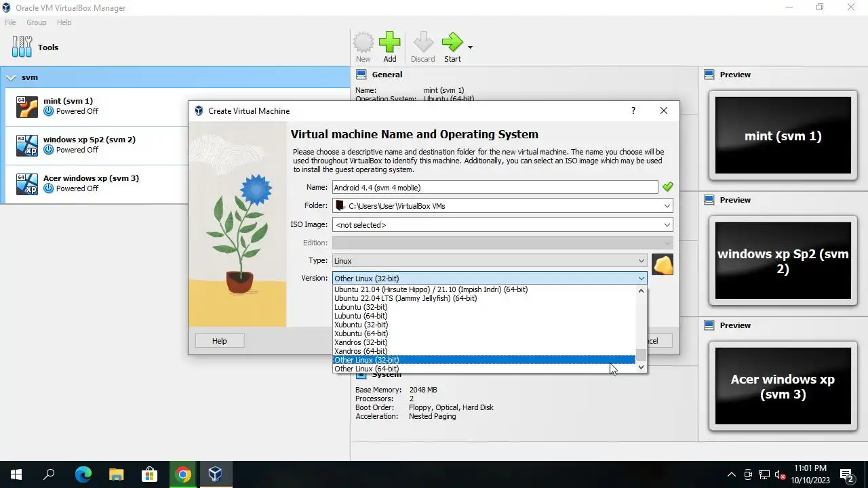Image resolution: width=868 pixels, height=488 pixels.
Task: Open File Explorer from the taskbar
Action: pos(116,474)
